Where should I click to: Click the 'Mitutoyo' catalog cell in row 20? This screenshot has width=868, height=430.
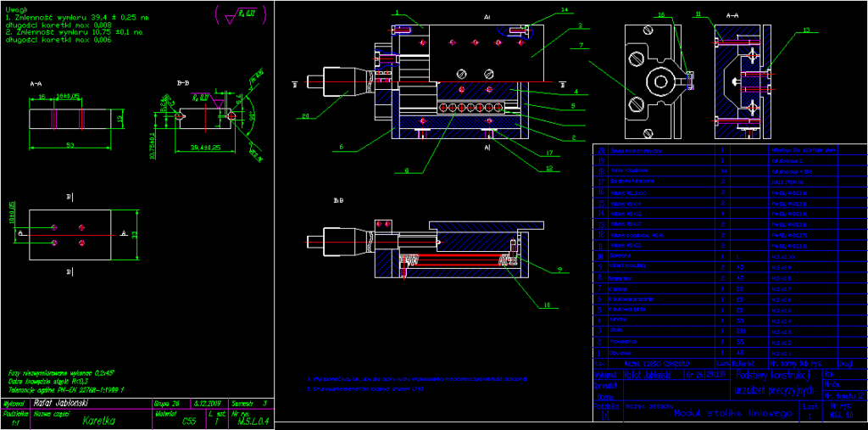(x=804, y=150)
